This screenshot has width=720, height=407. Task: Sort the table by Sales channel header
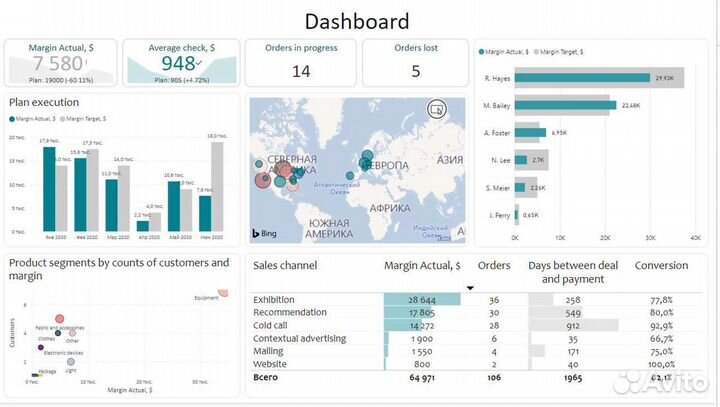pos(285,266)
